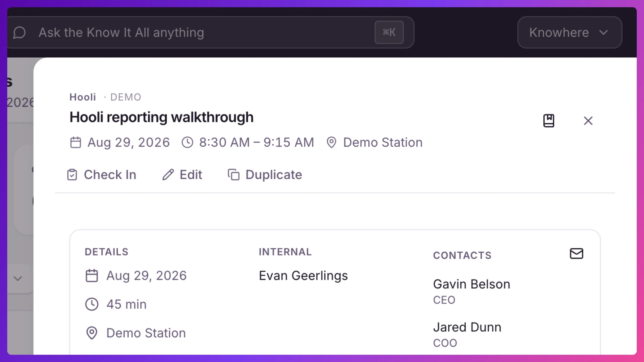
Task: Click the ⌘K shortcut badge
Action: [x=389, y=32]
